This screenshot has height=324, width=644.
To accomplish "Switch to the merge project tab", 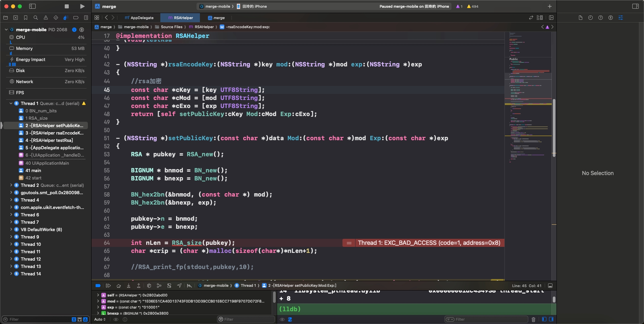I will [216, 18].
